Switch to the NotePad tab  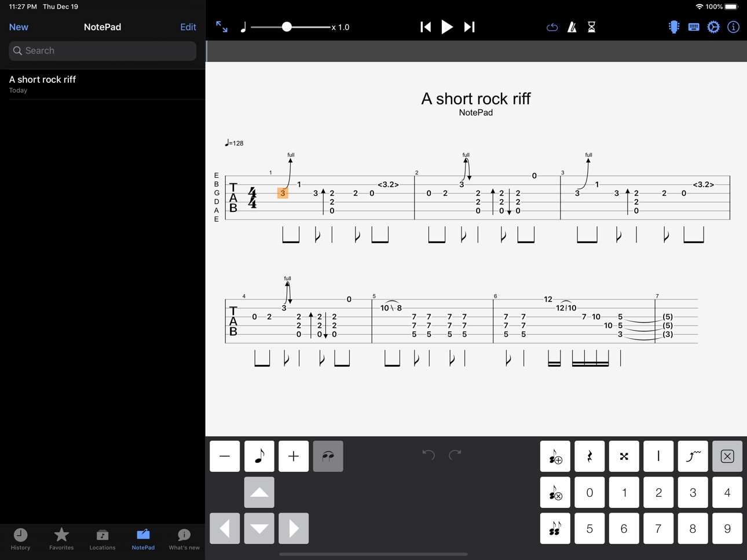tap(143, 539)
